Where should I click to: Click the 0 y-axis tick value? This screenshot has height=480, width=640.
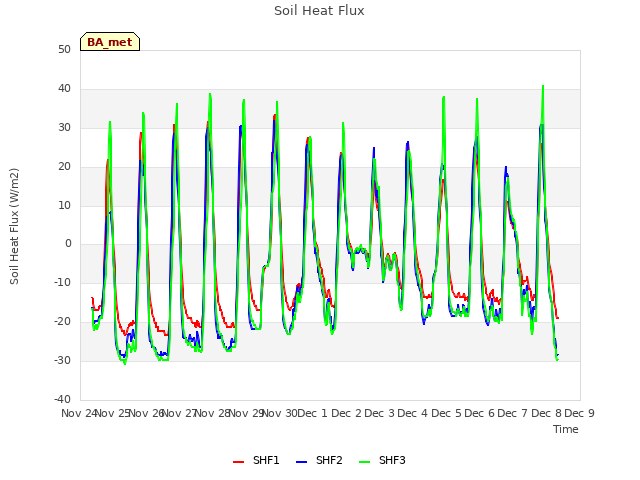(x=68, y=244)
